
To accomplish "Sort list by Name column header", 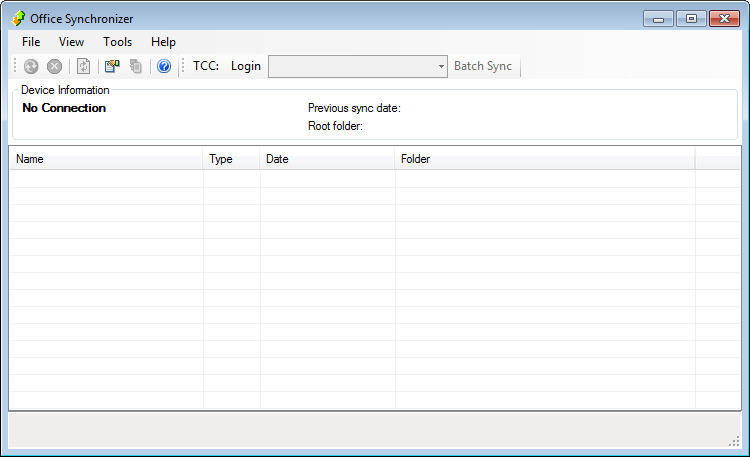I will 107,159.
